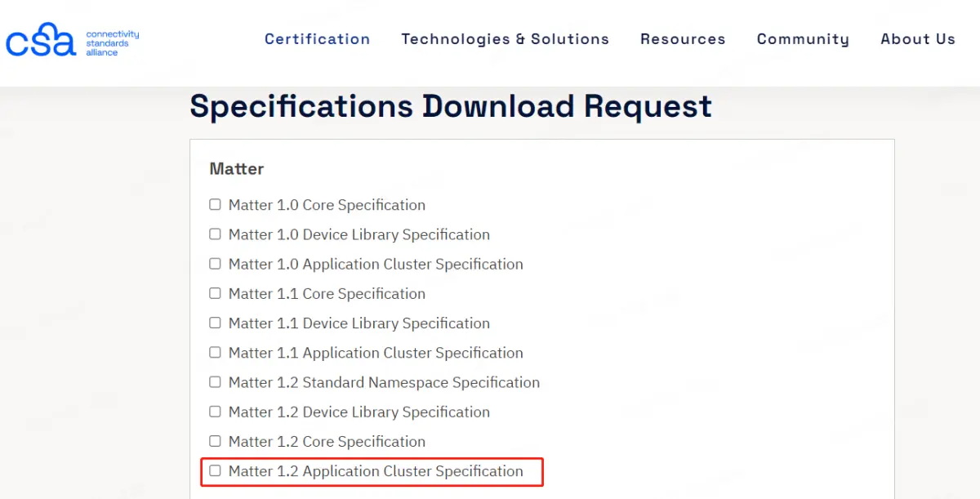Screen dimensions: 980x499
Task: Open the Technologies & Solutions menu
Action: [506, 39]
